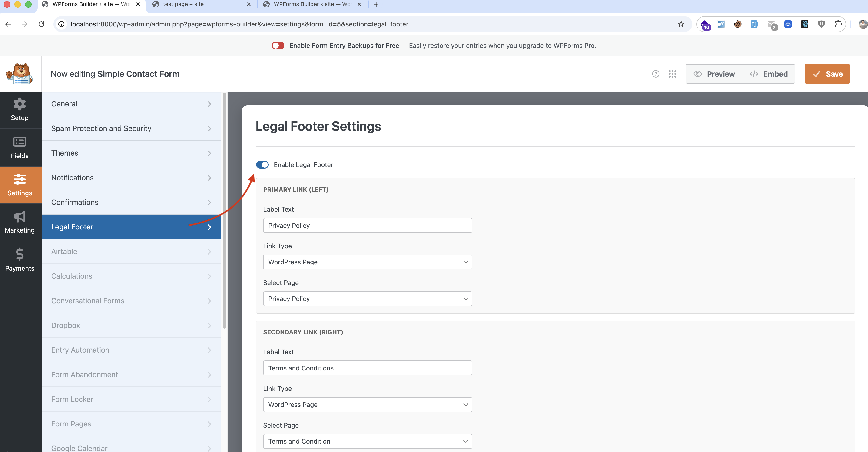Open the Marketing panel in sidebar

click(20, 223)
